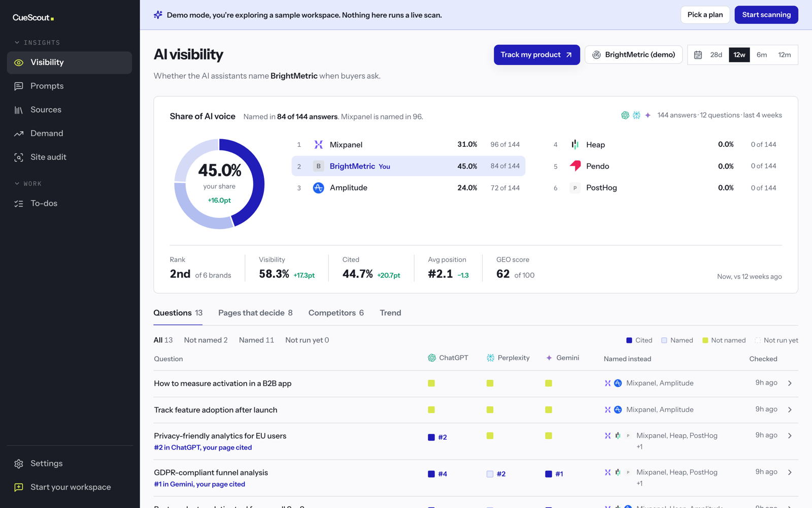812x508 pixels.
Task: Switch to the Competitors tab
Action: [336, 313]
